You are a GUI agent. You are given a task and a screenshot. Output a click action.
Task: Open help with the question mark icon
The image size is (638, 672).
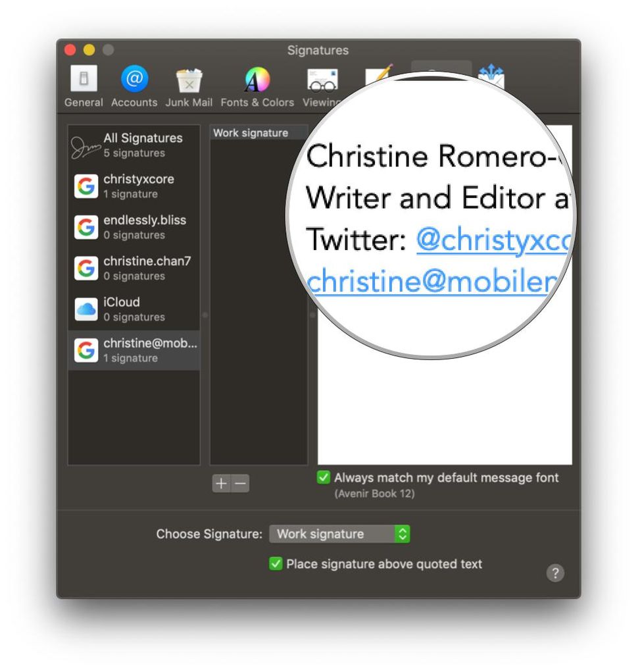click(x=556, y=573)
